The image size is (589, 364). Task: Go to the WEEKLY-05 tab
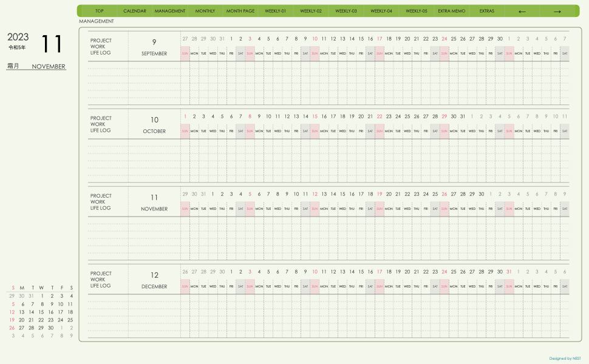416,11
